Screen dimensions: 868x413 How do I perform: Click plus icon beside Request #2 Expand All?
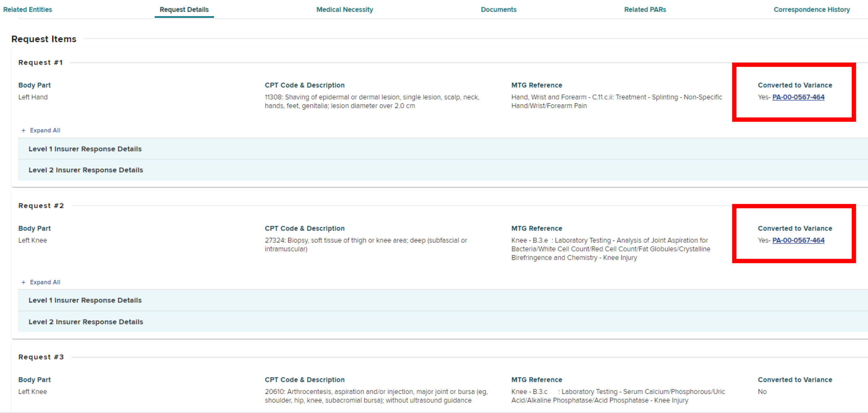[23, 282]
